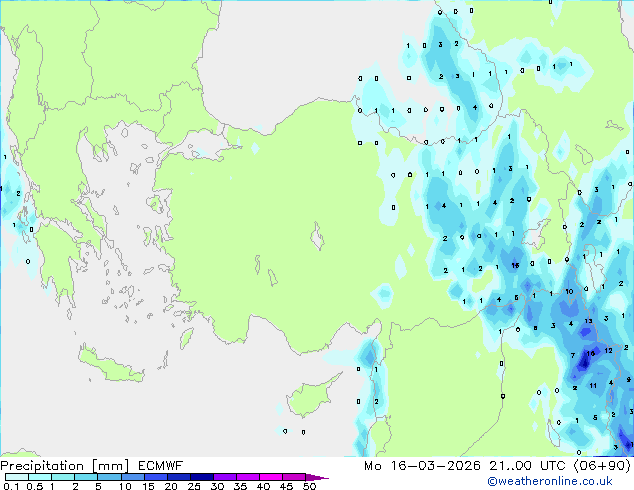Pick the 45–50 mm legend swatch
Viewport: 634px width, 490px height.
coord(294,477)
